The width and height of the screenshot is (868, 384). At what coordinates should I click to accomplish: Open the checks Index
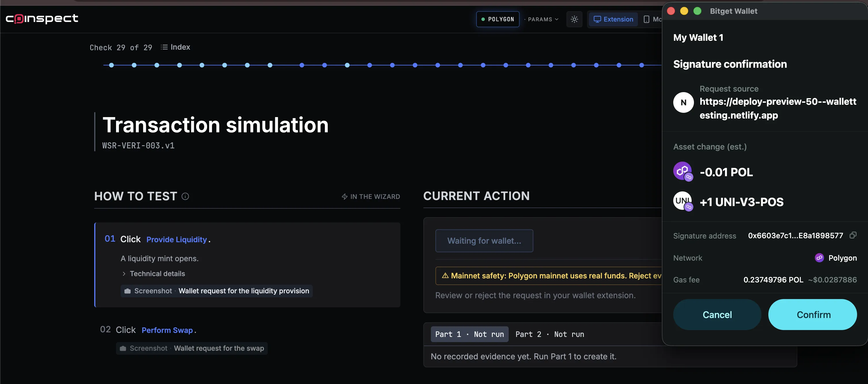[175, 47]
